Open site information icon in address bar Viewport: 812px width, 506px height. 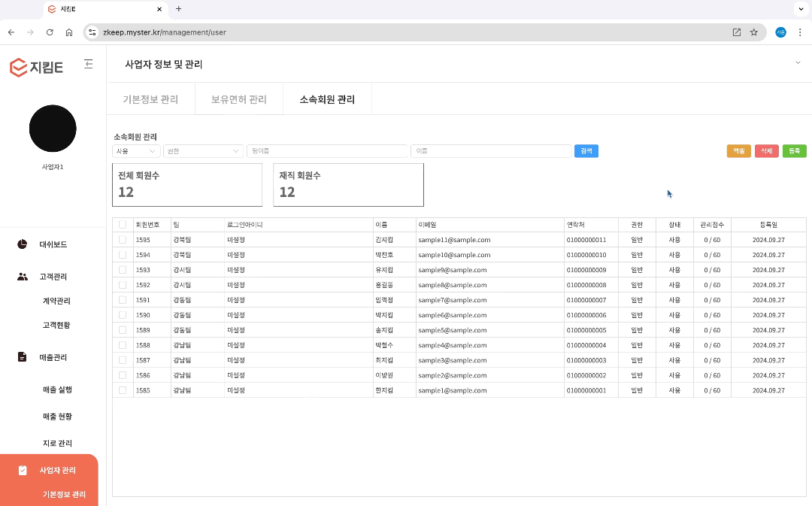(92, 32)
